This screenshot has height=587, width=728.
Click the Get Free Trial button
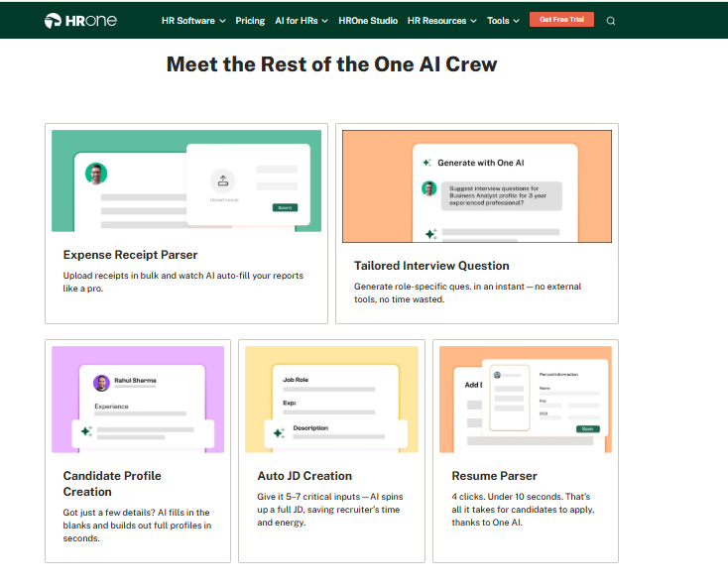tap(561, 20)
